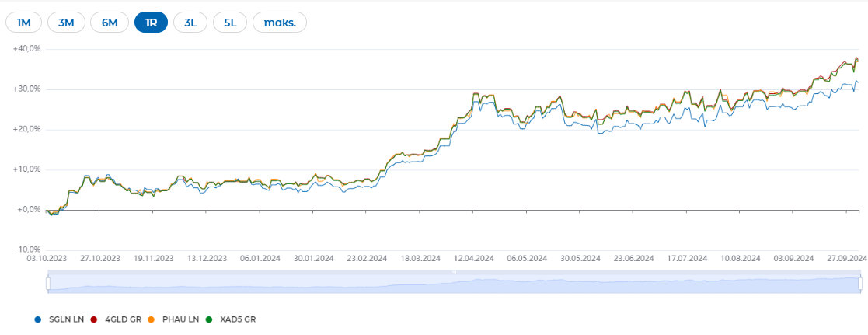Hide the 4GLD GR series label

(x=123, y=319)
